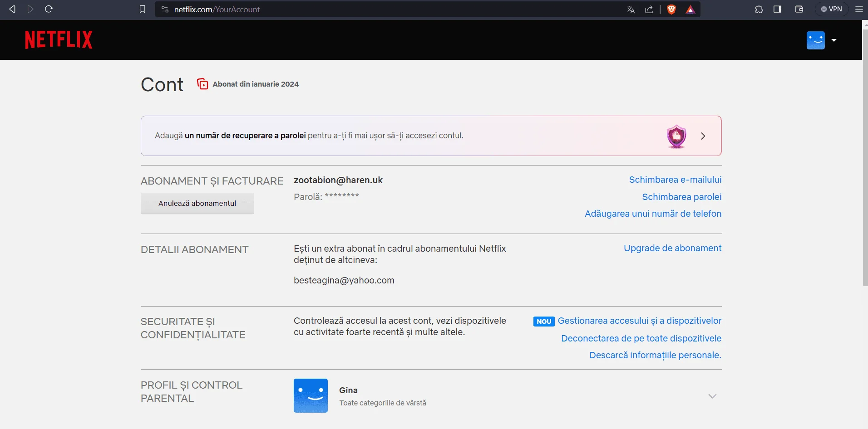Viewport: 868px width, 429px height.
Task: Click the Abonat din ianuarie 2024 text
Action: (x=256, y=84)
